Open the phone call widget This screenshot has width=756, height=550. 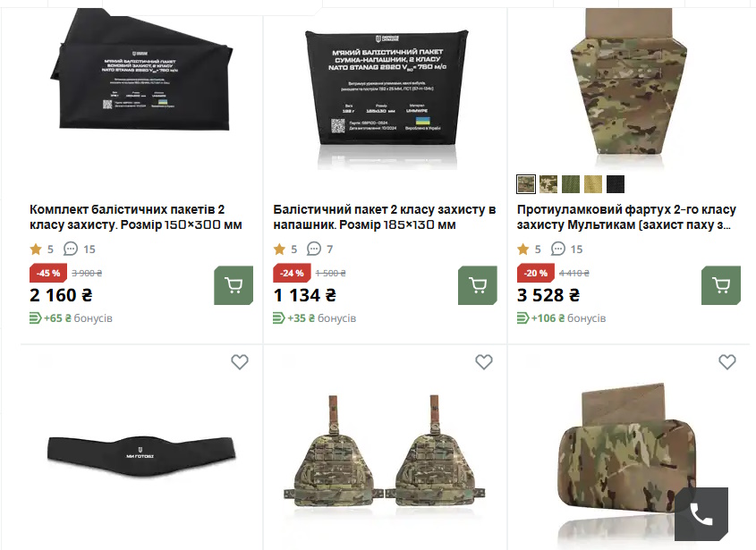pos(701,514)
